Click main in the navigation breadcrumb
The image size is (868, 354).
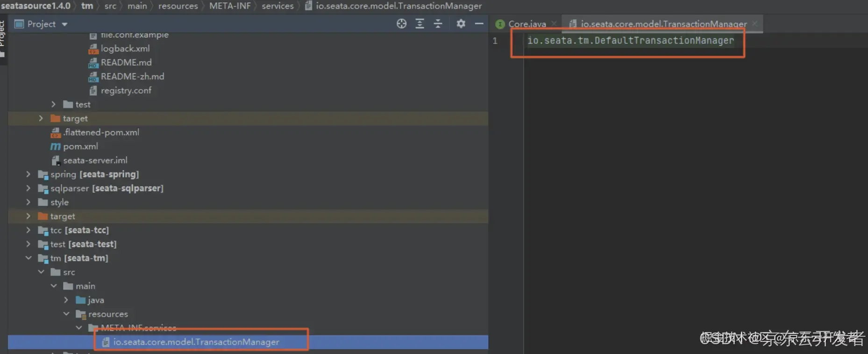click(x=137, y=6)
